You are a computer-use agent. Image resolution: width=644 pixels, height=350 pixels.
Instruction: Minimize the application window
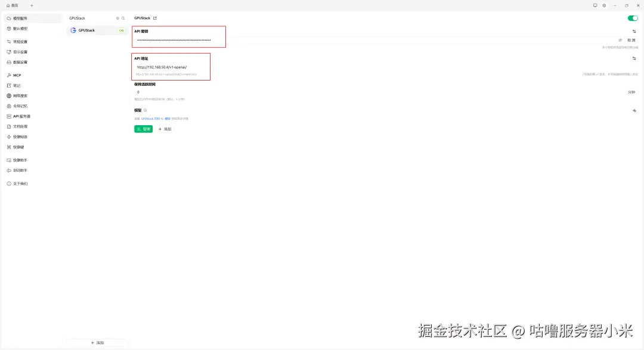pos(615,6)
